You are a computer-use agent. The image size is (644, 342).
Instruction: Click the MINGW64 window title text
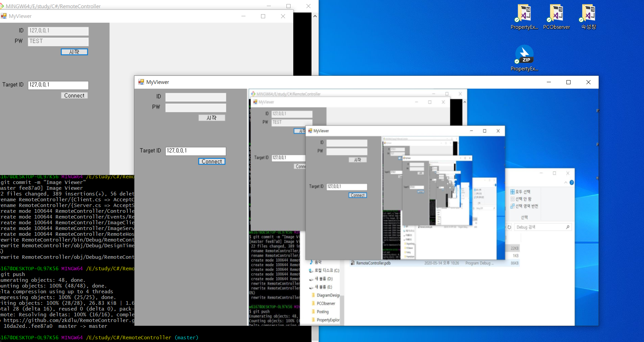(53, 6)
